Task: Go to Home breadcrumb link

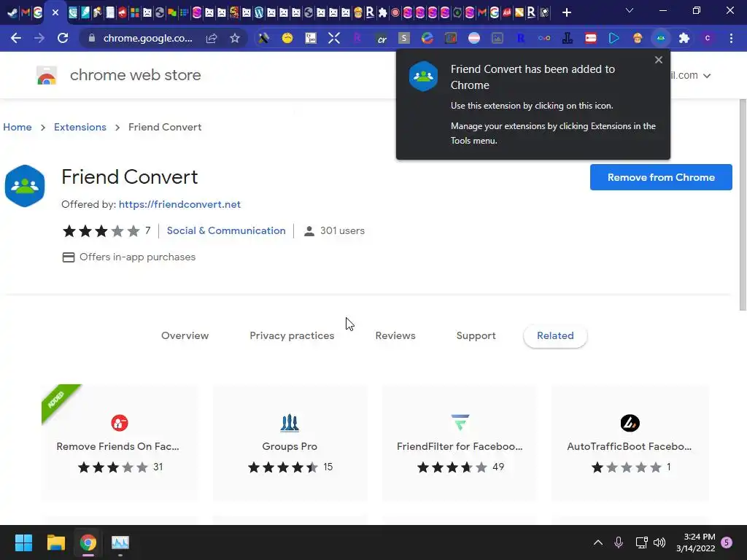Action: pyautogui.click(x=18, y=127)
